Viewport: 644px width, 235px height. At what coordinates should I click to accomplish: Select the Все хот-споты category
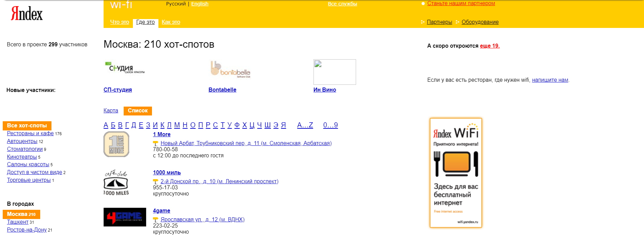click(x=27, y=125)
